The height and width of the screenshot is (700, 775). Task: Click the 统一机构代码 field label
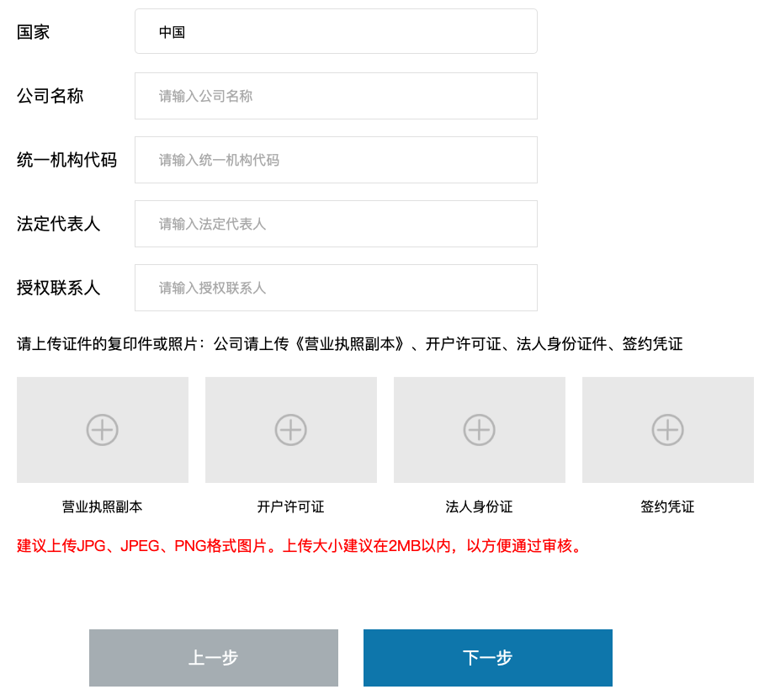pos(67,160)
